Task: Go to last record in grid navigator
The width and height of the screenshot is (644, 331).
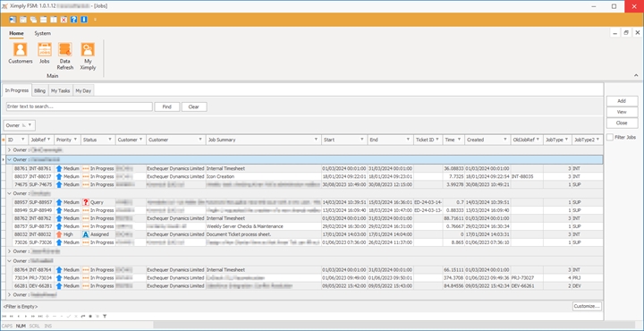Action: click(40, 316)
